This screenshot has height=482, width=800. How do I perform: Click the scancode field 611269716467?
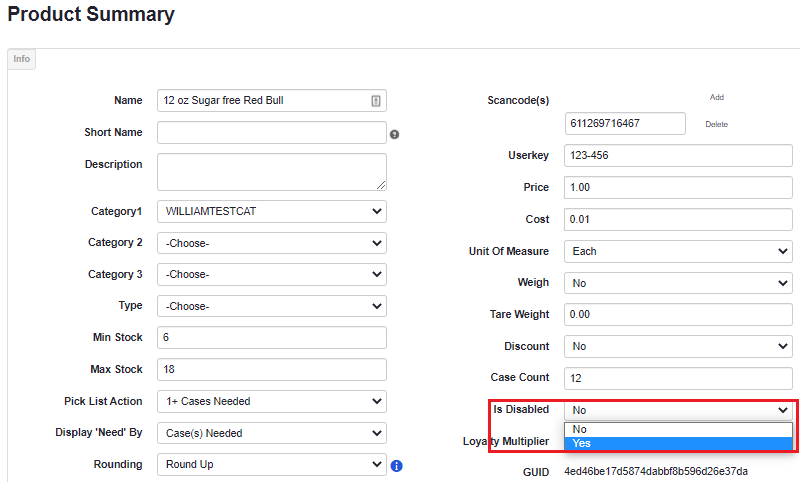625,123
